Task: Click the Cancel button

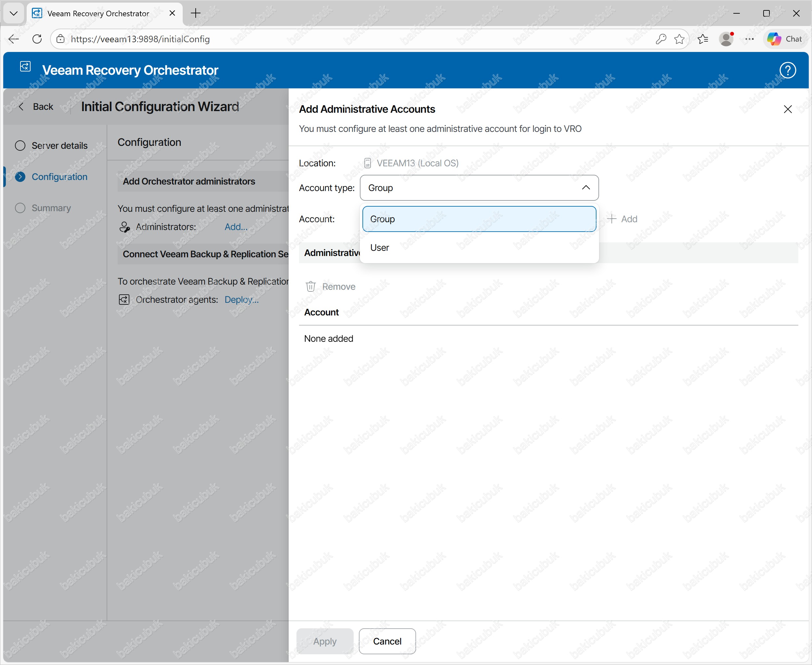Action: [387, 641]
